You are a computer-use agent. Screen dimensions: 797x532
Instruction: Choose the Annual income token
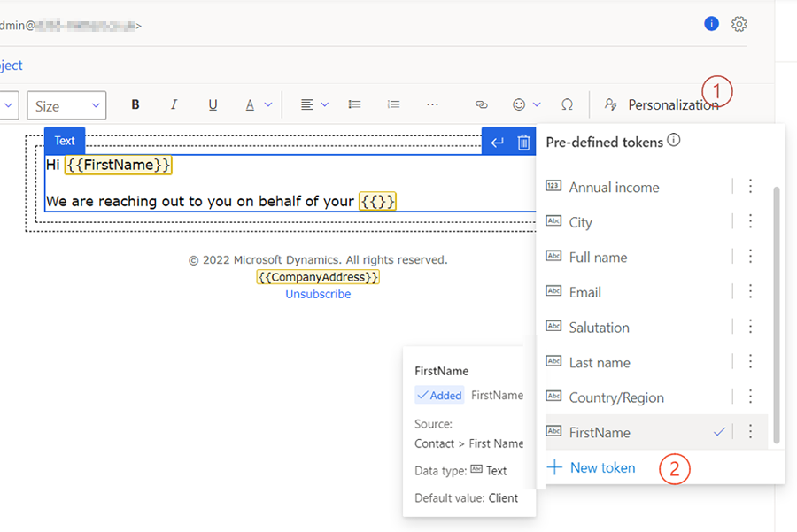(x=614, y=187)
